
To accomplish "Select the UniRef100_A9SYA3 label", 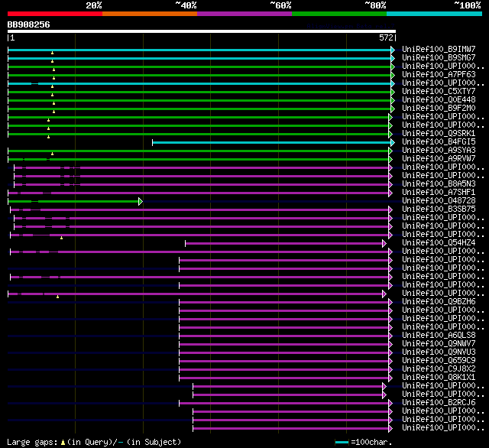I will click(439, 150).
